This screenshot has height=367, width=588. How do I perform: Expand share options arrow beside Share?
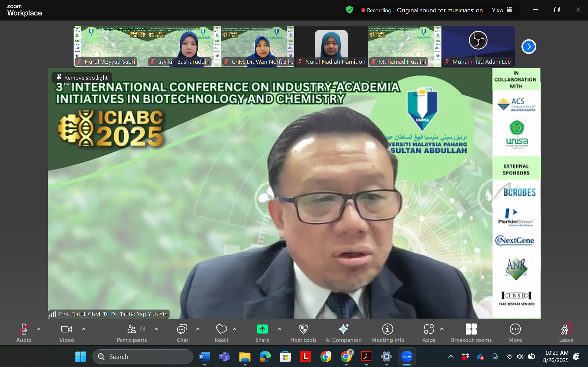(x=280, y=329)
